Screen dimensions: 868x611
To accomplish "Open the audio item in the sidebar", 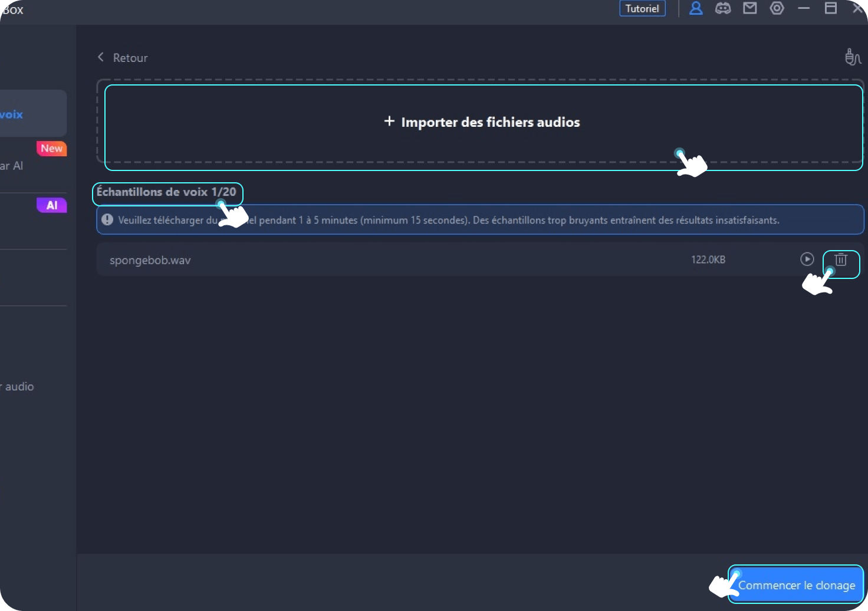I will tap(19, 387).
